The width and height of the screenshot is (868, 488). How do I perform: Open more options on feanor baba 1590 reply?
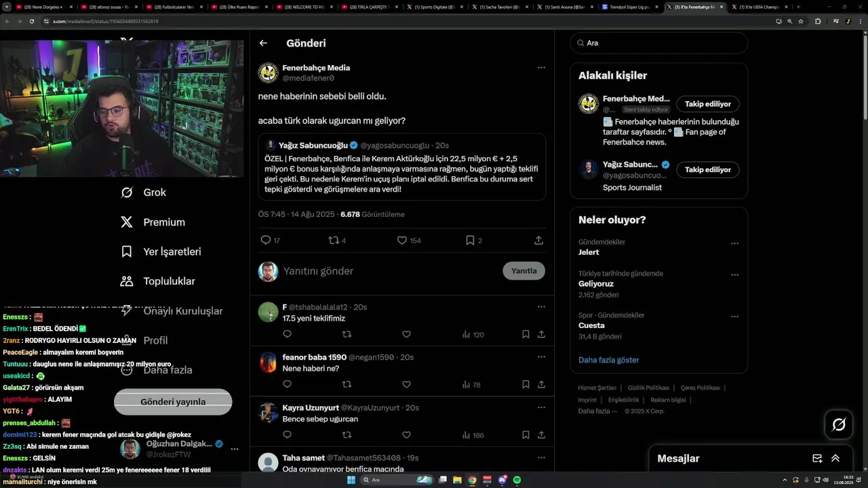coord(541,357)
